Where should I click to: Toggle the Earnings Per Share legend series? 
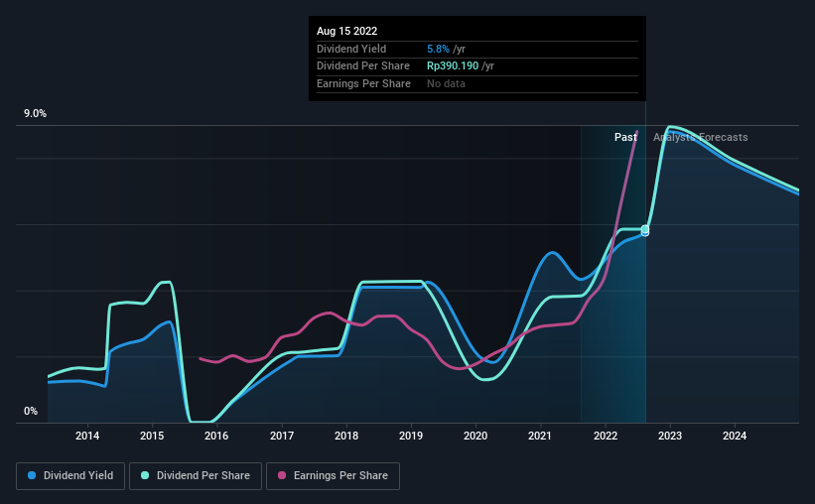point(333,475)
